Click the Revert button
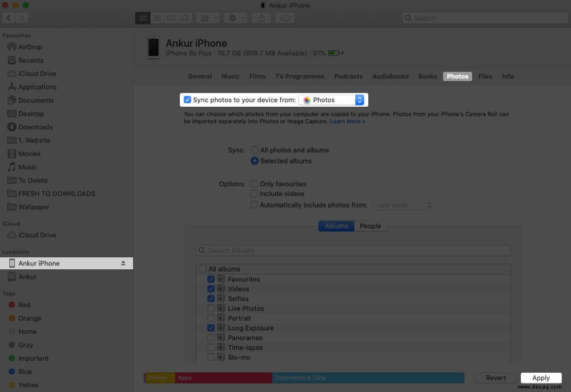Viewport: 571px width, 392px height. [x=496, y=378]
